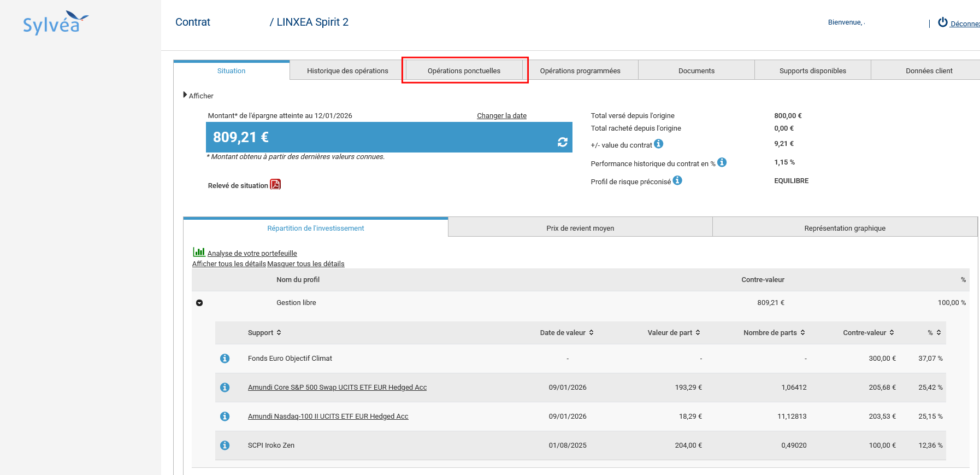Switch to Historique des opérations tab
The image size is (980, 475).
click(x=347, y=71)
